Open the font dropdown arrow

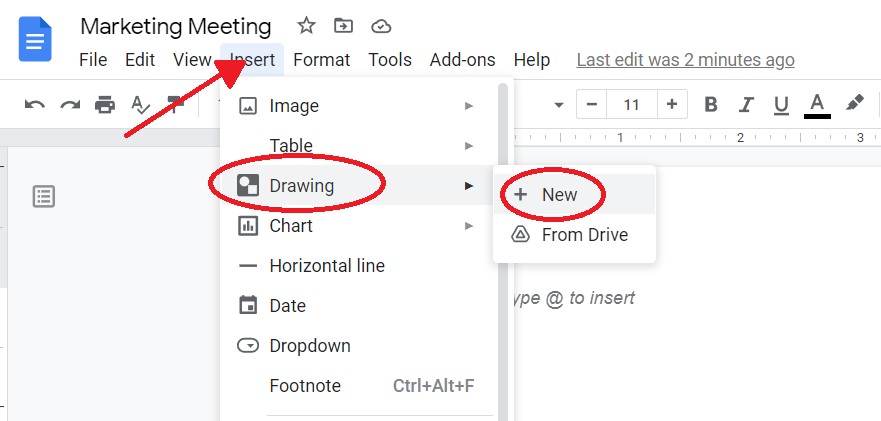[x=558, y=105]
